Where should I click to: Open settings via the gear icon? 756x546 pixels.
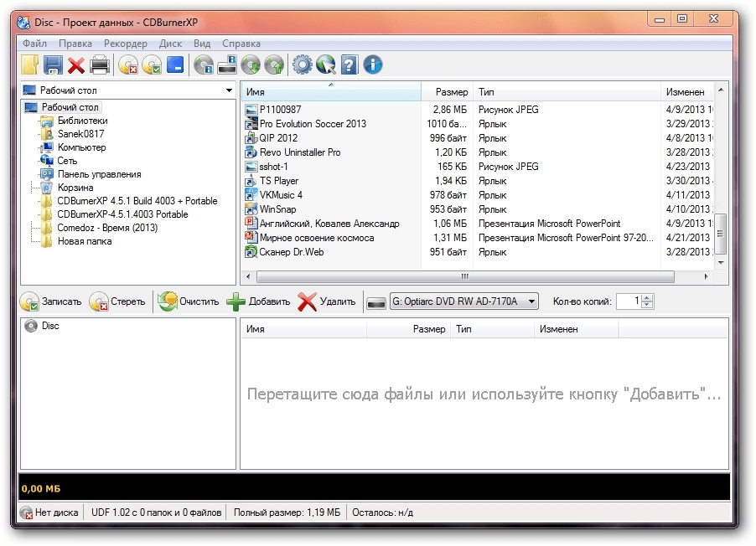301,64
